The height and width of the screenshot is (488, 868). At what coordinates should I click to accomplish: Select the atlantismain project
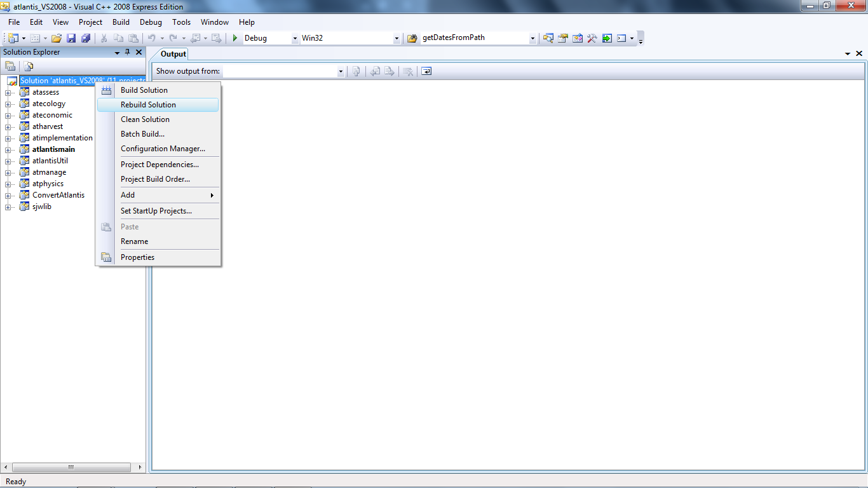[x=53, y=149]
